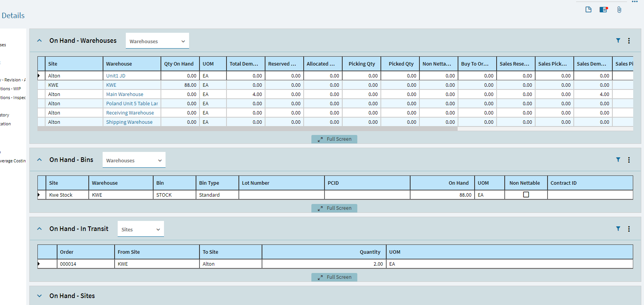644x305 pixels.
Task: Open the Sites dropdown in In Transit panel
Action: coord(140,229)
